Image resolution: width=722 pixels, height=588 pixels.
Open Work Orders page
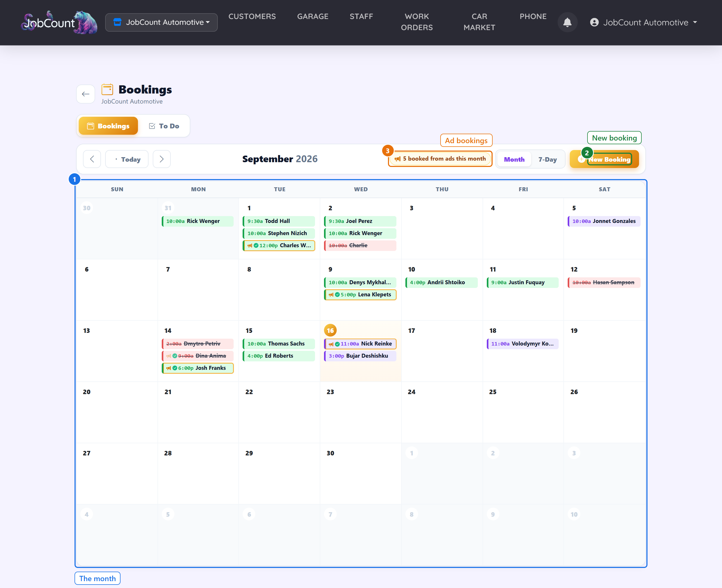(417, 22)
